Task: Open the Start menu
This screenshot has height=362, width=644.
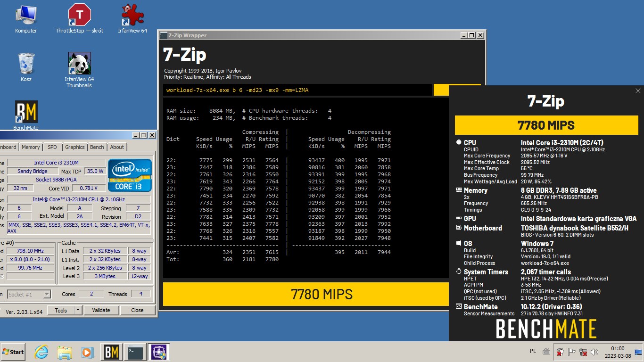Action: (13, 352)
